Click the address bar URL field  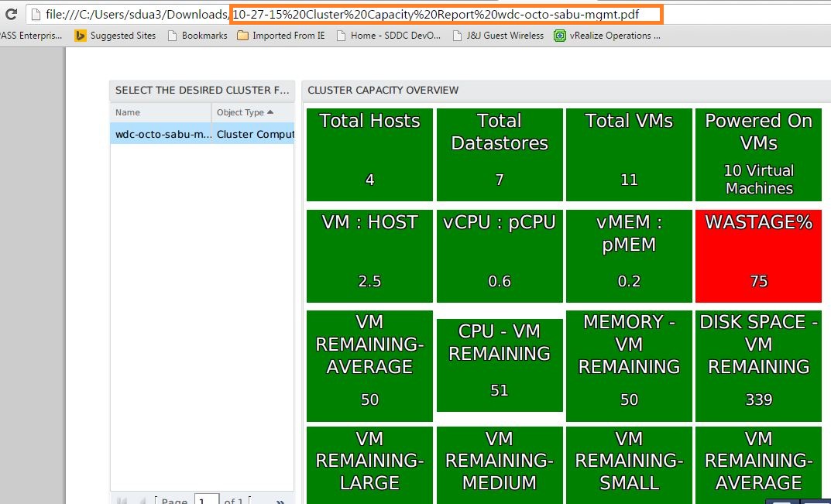tap(434, 14)
